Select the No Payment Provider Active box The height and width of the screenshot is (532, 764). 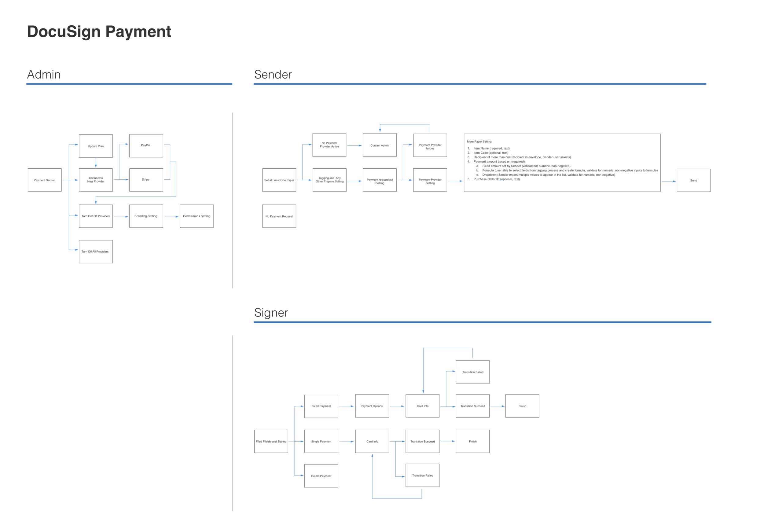[x=329, y=145]
